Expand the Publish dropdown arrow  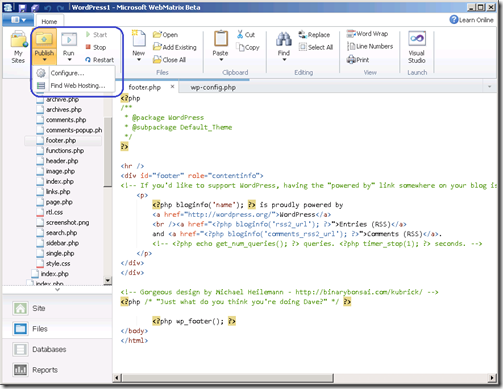click(44, 60)
